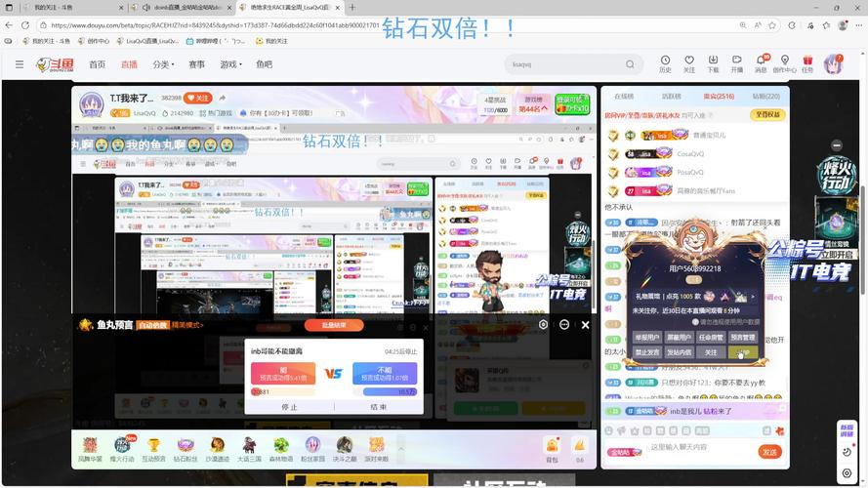The height and width of the screenshot is (488, 868).
Task: Open 钻石粉丝 icon in activity bar
Action: point(186,449)
